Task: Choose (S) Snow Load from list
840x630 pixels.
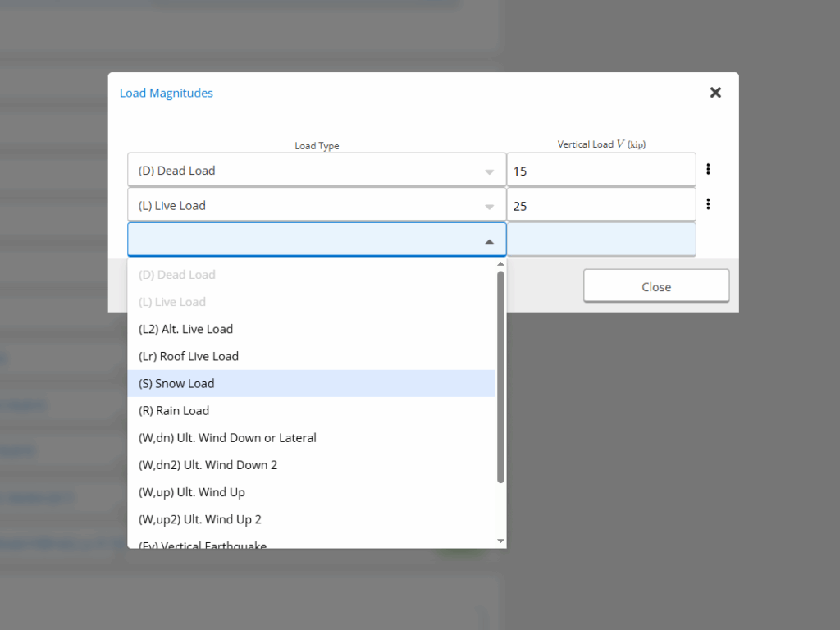Action: [x=176, y=383]
